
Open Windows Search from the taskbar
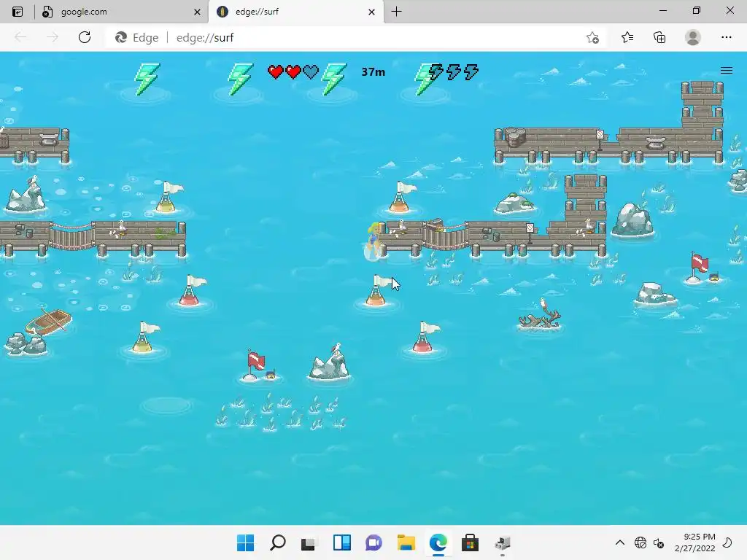pos(278,542)
